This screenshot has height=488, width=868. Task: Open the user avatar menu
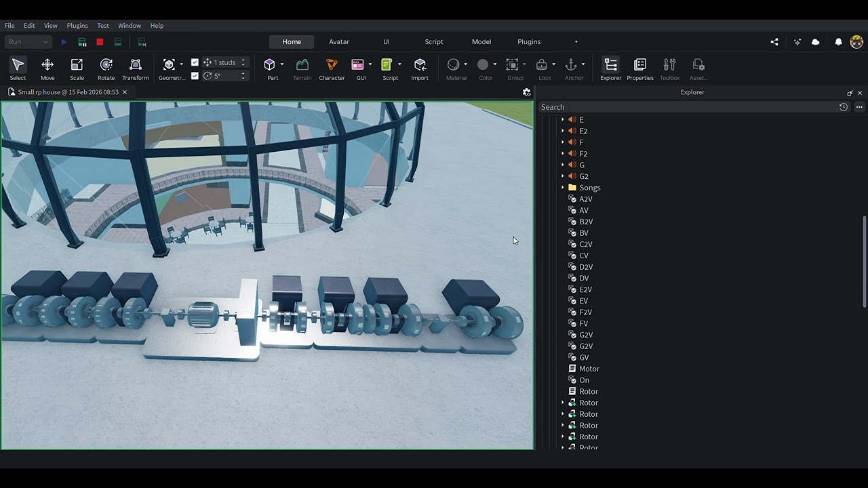click(856, 42)
